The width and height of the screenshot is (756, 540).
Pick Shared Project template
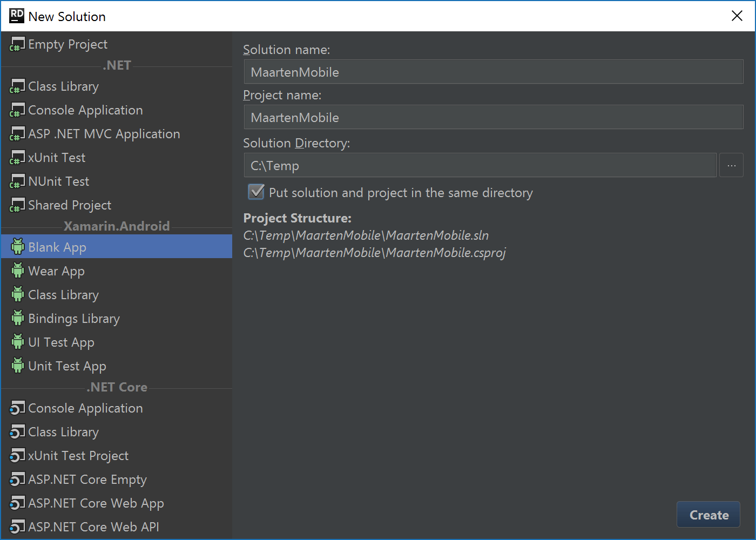point(117,205)
